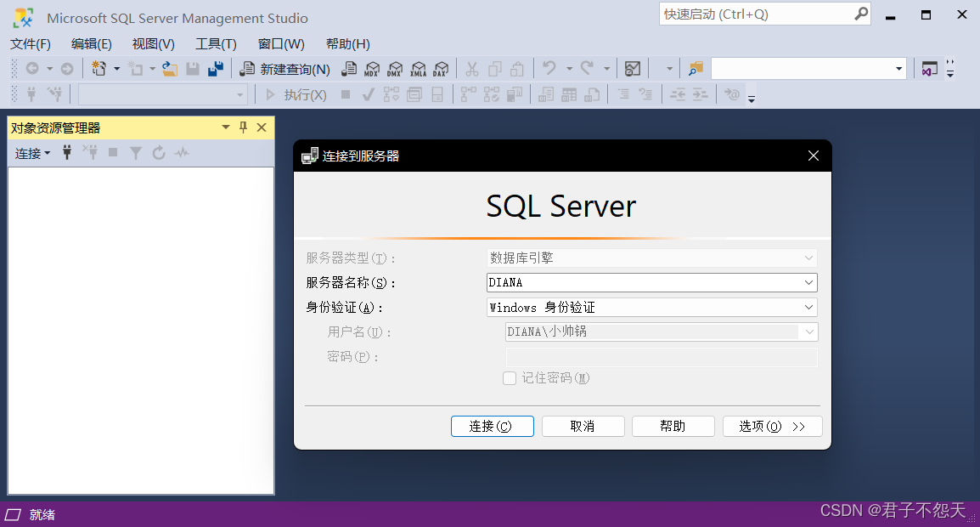This screenshot has height=527, width=980.
Task: Click the XMLA query icon
Action: (418, 69)
